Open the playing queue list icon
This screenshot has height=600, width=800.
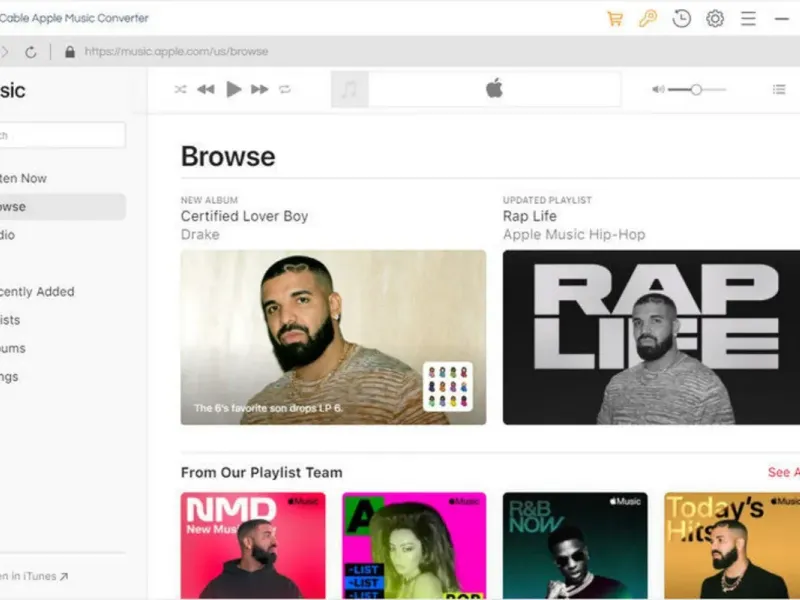pos(779,90)
